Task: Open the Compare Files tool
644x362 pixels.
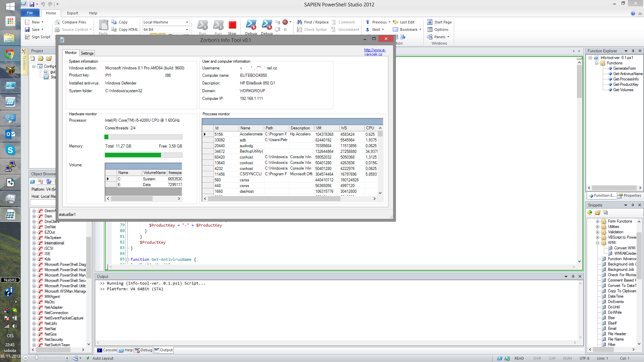Action: [x=70, y=22]
